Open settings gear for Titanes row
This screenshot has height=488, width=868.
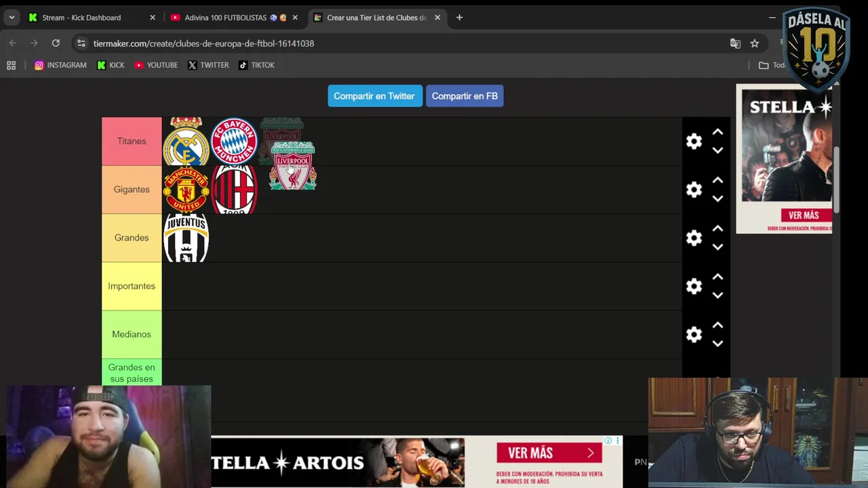coord(694,141)
